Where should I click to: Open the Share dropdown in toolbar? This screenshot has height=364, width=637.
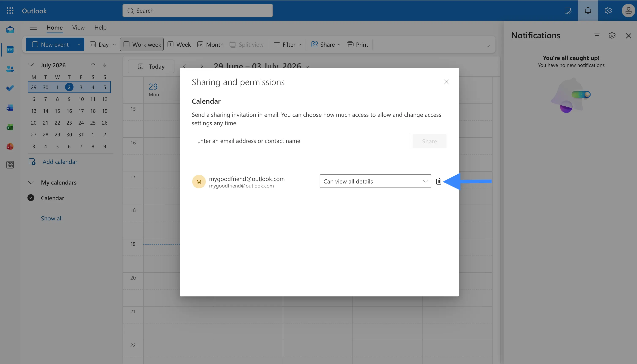point(326,45)
